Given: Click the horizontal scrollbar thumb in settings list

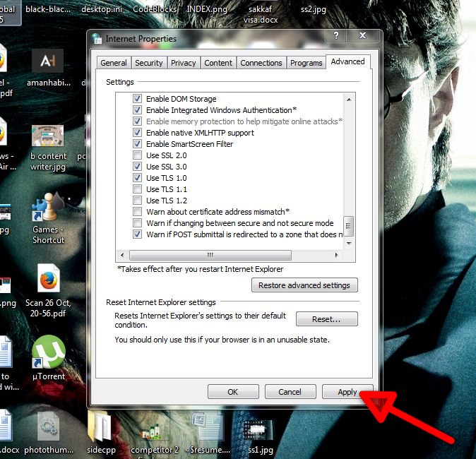Looking at the screenshot, I should coord(210,255).
